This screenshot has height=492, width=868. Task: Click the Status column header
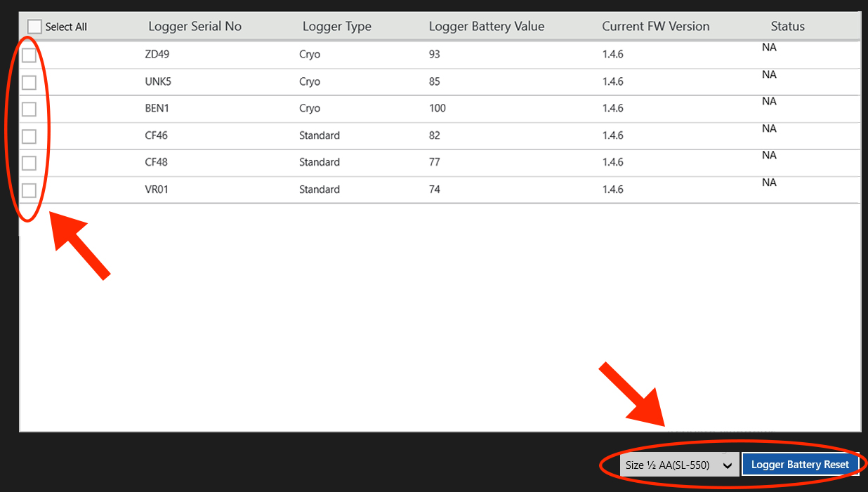(x=787, y=27)
